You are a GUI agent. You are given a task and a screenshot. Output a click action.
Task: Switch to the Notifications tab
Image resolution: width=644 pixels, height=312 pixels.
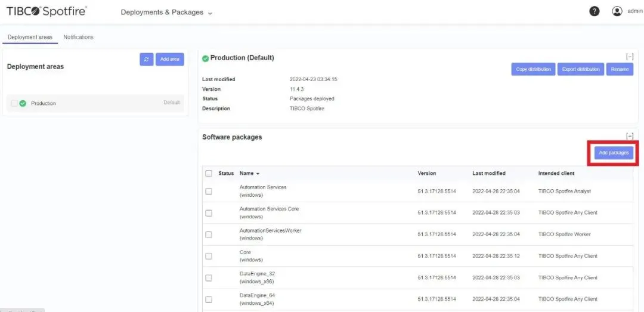tap(78, 37)
